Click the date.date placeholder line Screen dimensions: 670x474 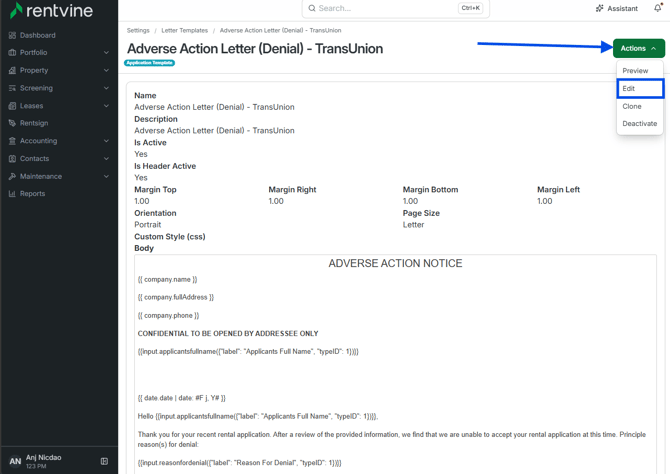(x=182, y=398)
